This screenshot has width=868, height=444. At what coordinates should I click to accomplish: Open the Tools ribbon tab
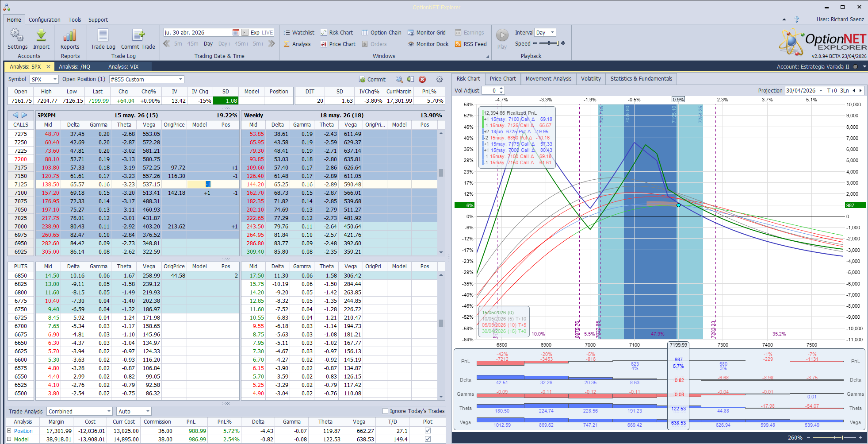point(75,19)
